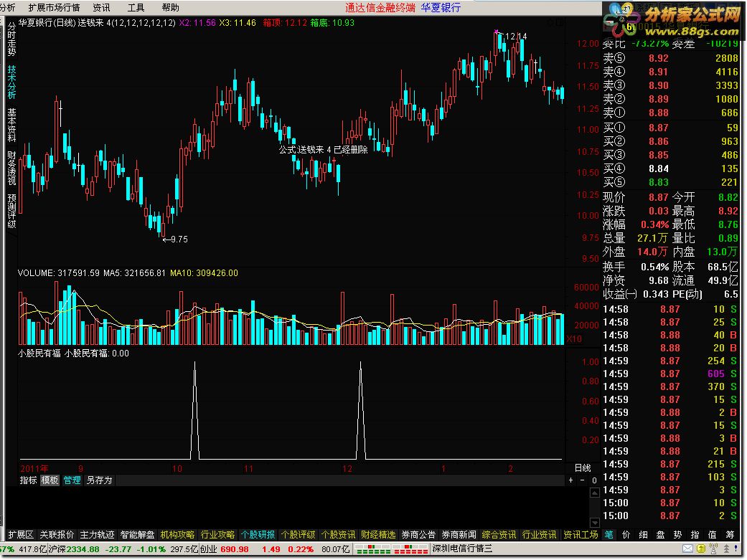Viewport: 747px width, 560px height.
Task: Open the 个股资讯 bottom tab
Action: point(338,535)
